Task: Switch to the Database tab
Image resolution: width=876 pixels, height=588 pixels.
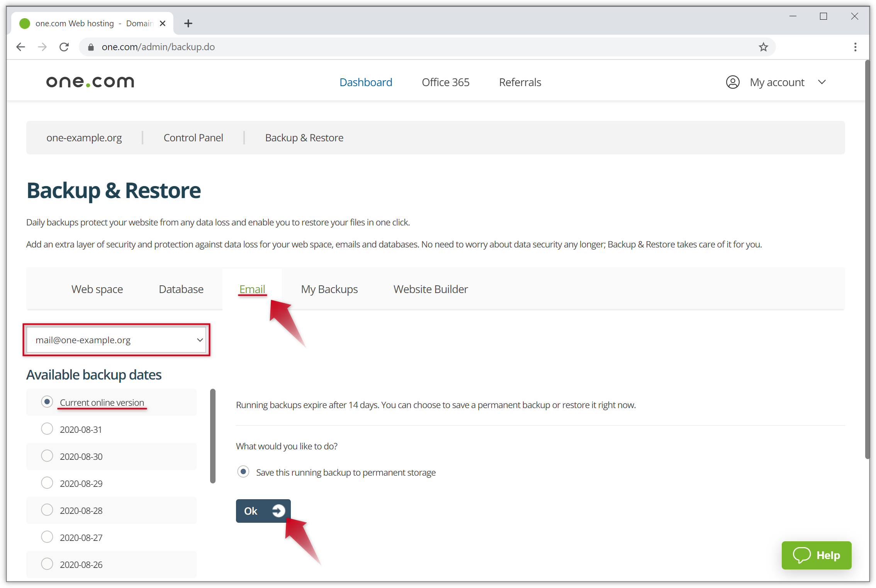Action: coord(181,289)
